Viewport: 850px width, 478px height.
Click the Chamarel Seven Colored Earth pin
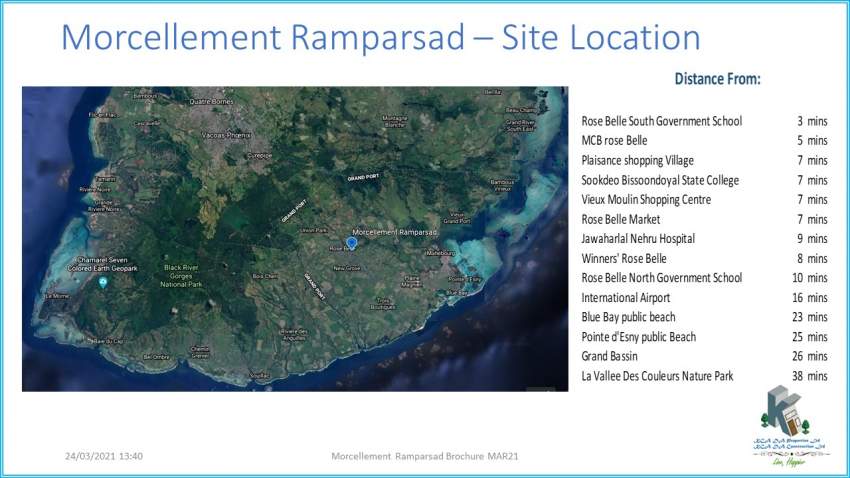tap(104, 281)
